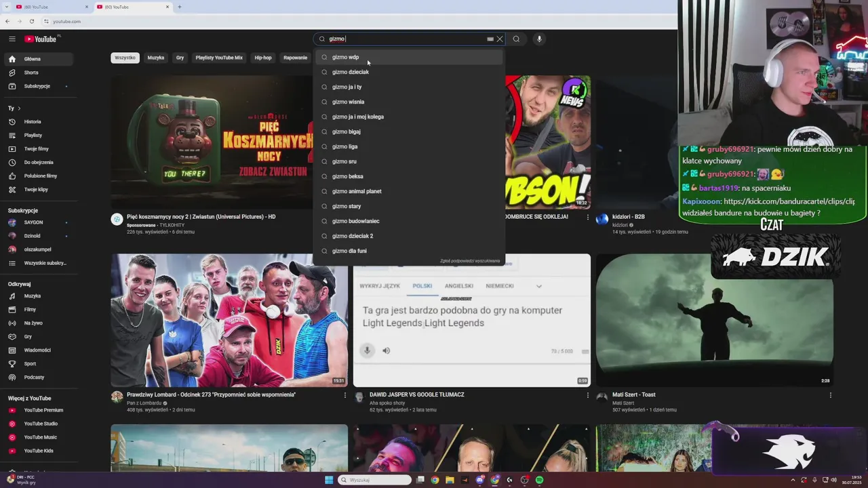Reload the page with browser refresh button
Viewport: 868px width, 488px height.
(31, 21)
